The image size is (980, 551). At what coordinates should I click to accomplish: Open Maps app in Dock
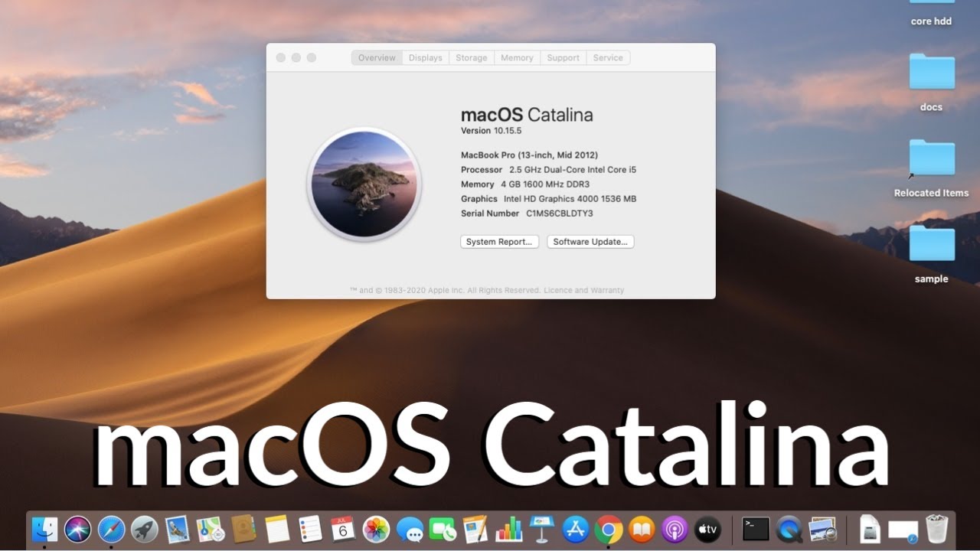(211, 529)
